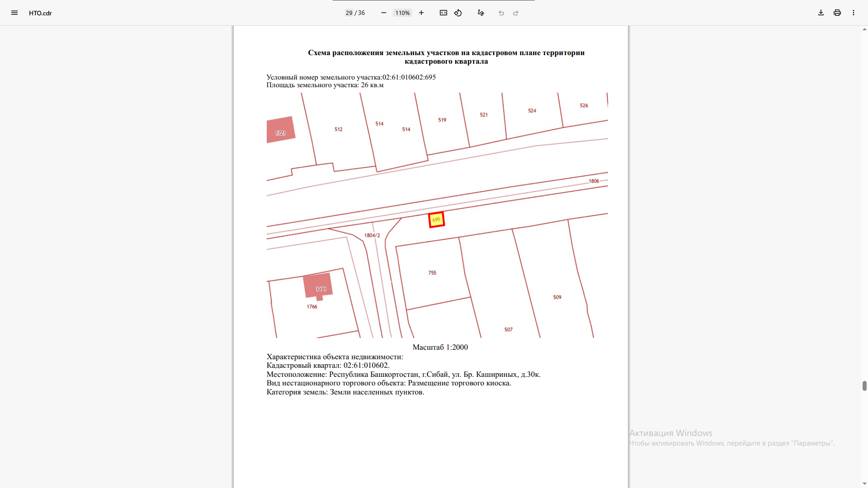Print the document

[x=837, y=13]
